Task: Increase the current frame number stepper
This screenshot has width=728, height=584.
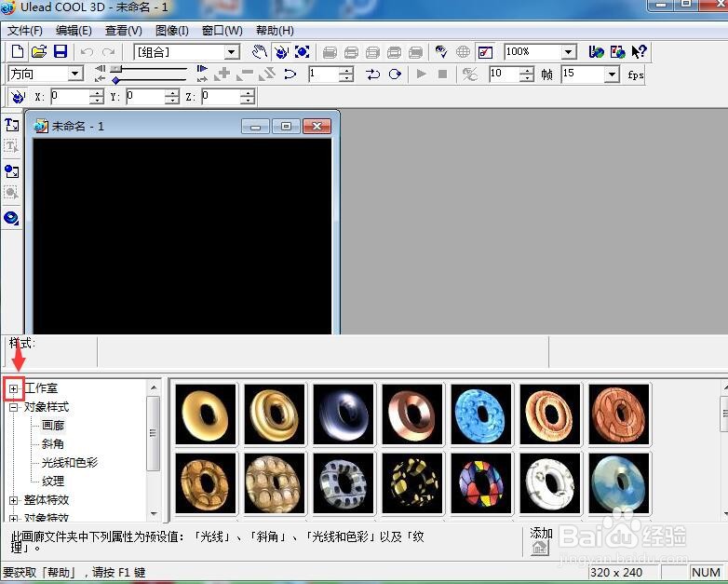Action: pyautogui.click(x=346, y=70)
